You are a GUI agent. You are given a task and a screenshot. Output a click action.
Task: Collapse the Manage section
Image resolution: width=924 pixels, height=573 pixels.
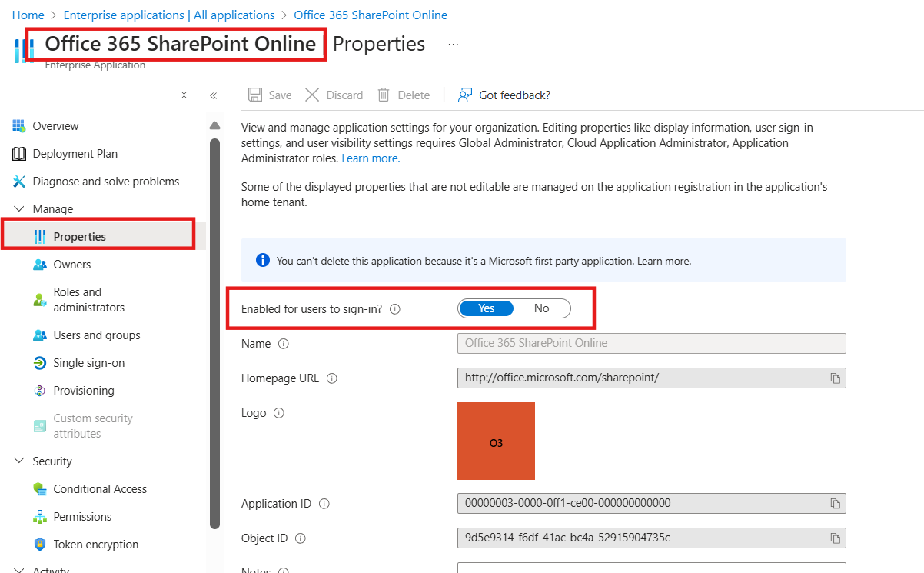pos(19,209)
